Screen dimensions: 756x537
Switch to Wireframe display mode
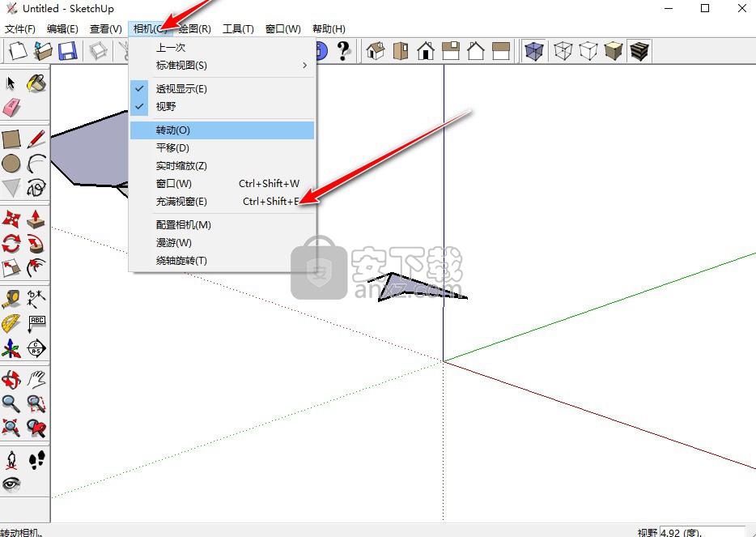563,51
